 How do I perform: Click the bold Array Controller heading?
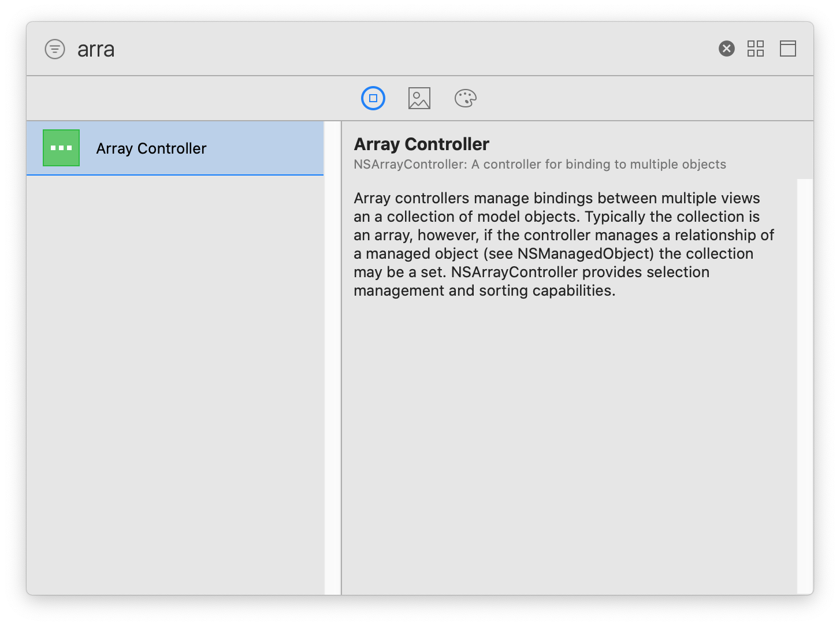[422, 144]
